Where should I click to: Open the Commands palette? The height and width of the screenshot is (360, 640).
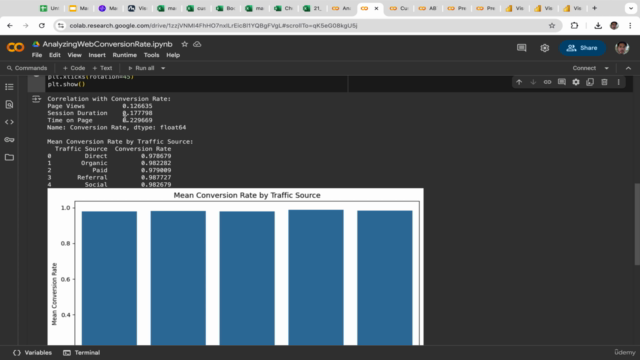[27, 68]
